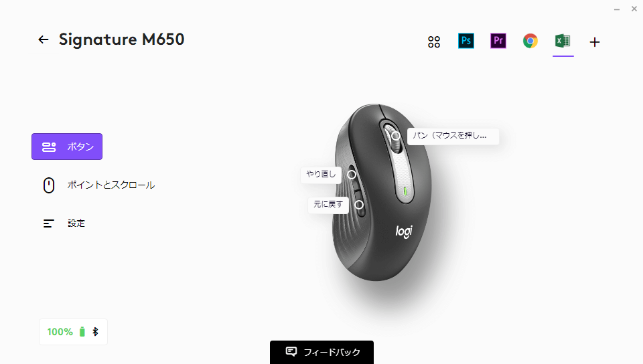The width and height of the screenshot is (643, 364).
Task: Select the Chrome profile icon
Action: [x=530, y=41]
